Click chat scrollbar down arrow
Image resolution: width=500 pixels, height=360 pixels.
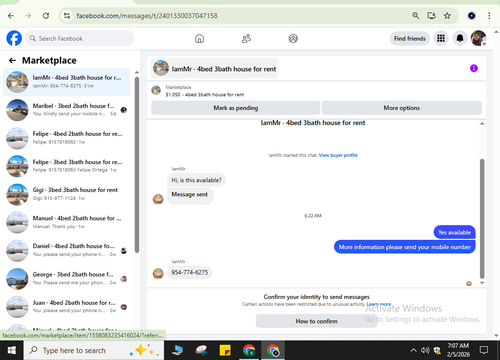(482, 283)
